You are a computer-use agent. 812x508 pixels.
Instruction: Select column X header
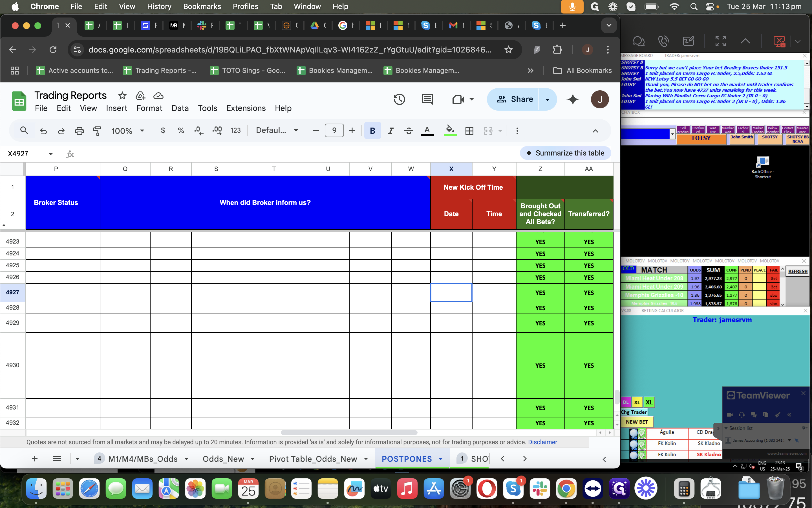tap(451, 169)
